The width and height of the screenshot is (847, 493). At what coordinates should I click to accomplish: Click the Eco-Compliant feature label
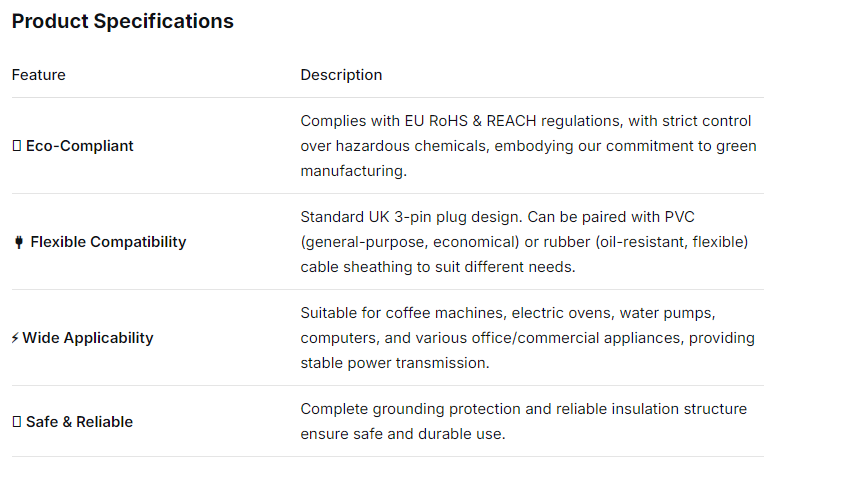[x=79, y=146]
